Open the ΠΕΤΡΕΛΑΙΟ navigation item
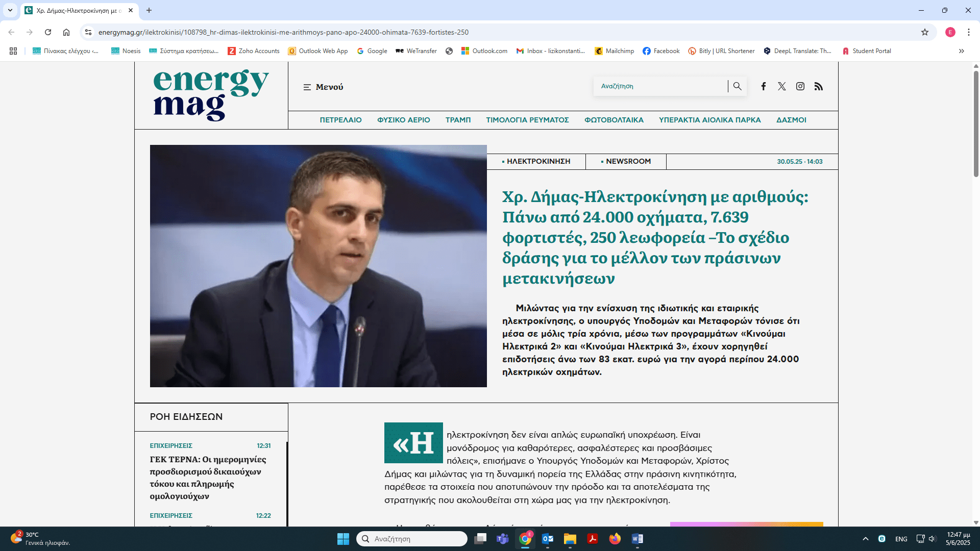 point(340,120)
